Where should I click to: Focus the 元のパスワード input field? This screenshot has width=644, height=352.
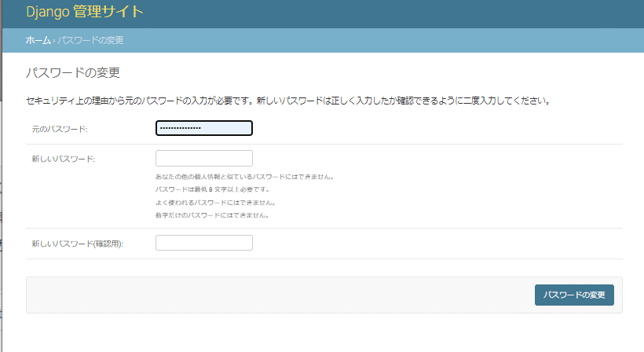click(x=204, y=128)
